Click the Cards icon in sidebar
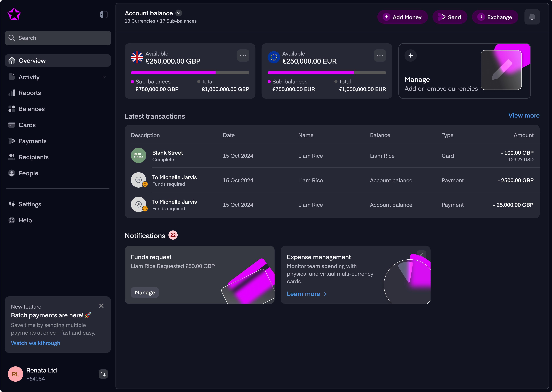 pyautogui.click(x=12, y=125)
